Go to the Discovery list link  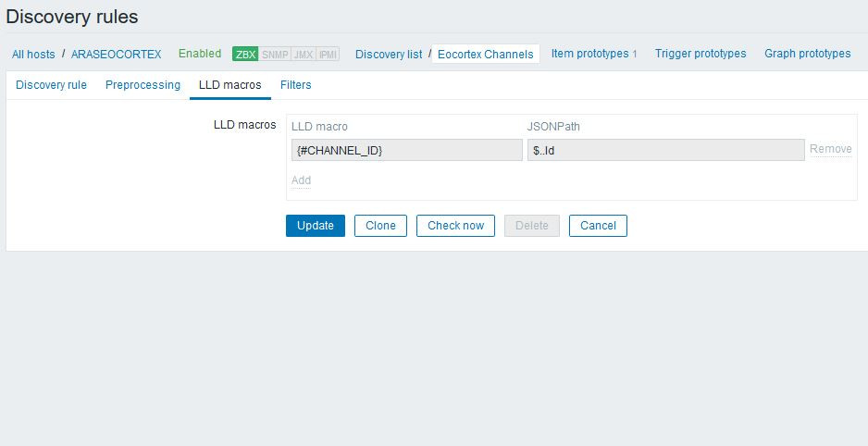click(389, 55)
